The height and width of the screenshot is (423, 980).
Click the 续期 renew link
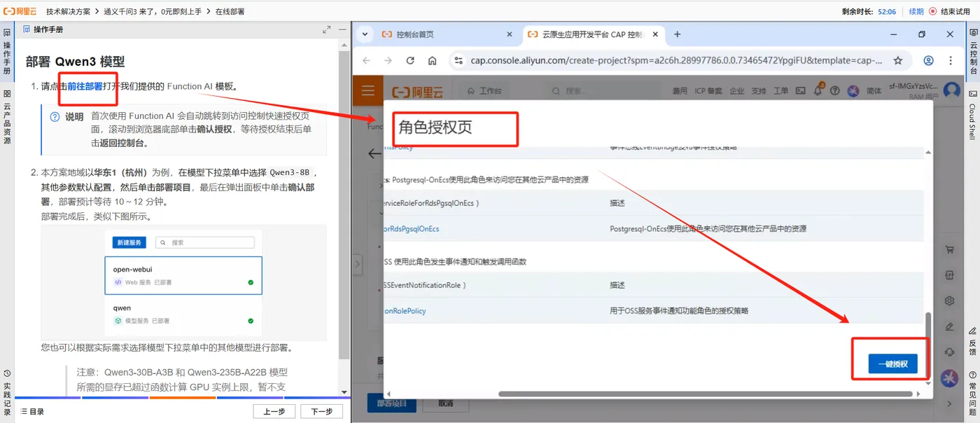(x=916, y=11)
